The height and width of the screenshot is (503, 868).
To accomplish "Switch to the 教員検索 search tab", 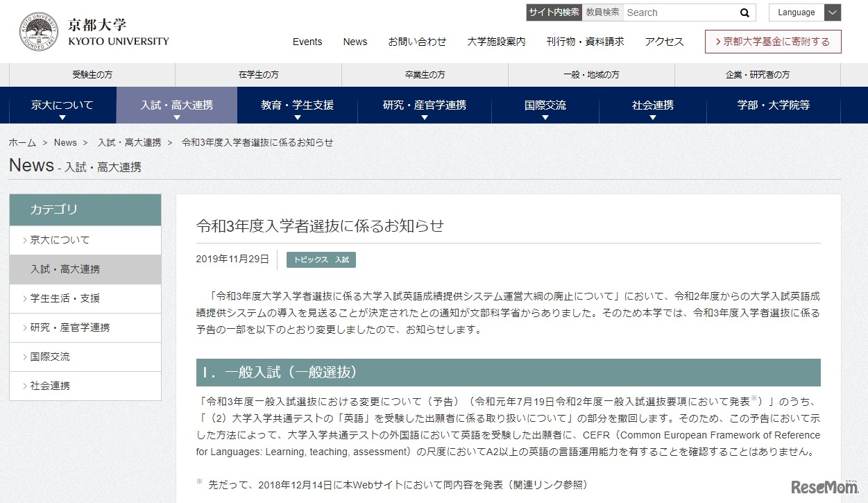I will [x=601, y=12].
